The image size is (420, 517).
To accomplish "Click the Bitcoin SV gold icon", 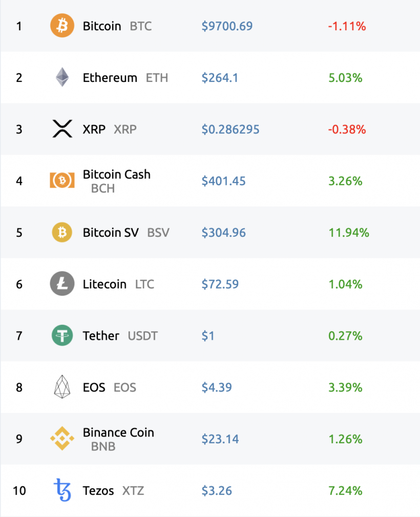I will tap(62, 233).
